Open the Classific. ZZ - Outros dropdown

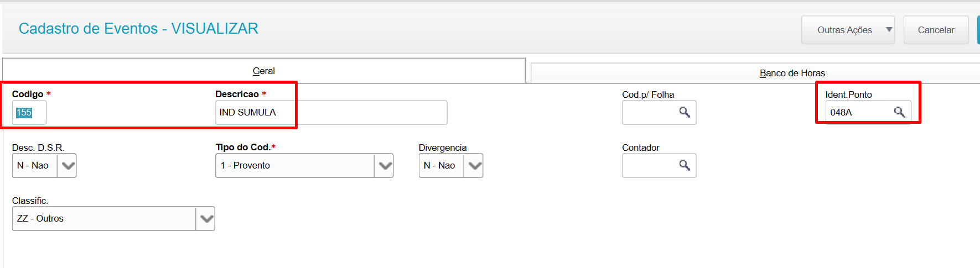(x=206, y=219)
